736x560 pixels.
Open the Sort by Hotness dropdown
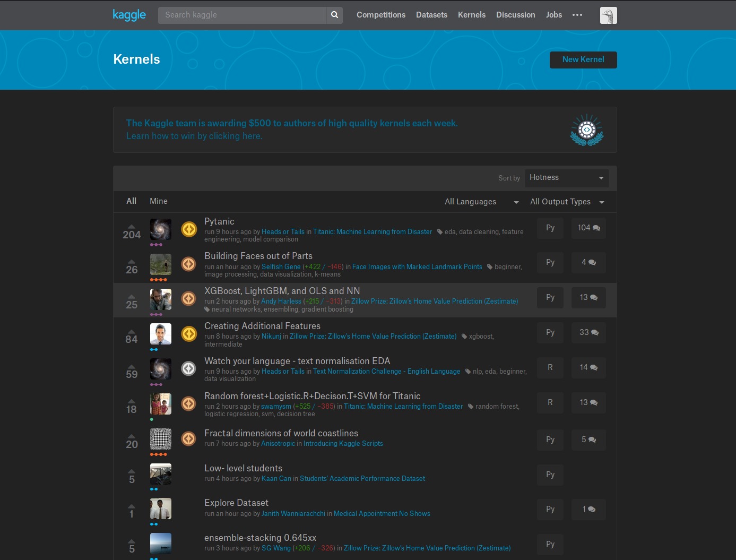[567, 178]
